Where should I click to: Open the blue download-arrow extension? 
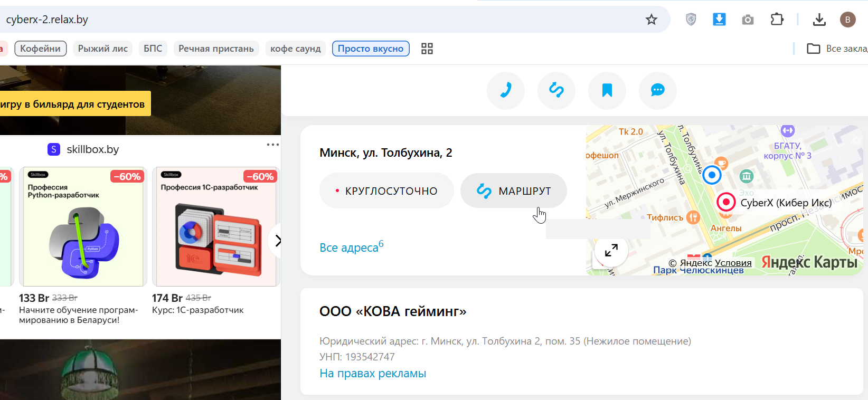719,20
